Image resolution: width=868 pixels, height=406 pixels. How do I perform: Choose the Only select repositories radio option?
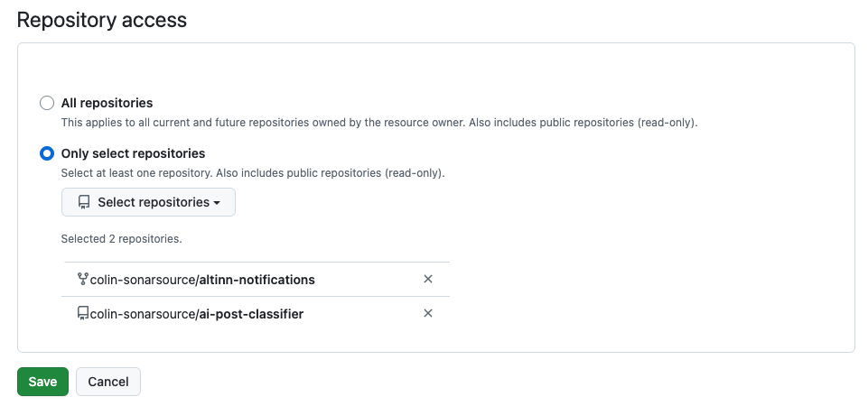(47, 153)
